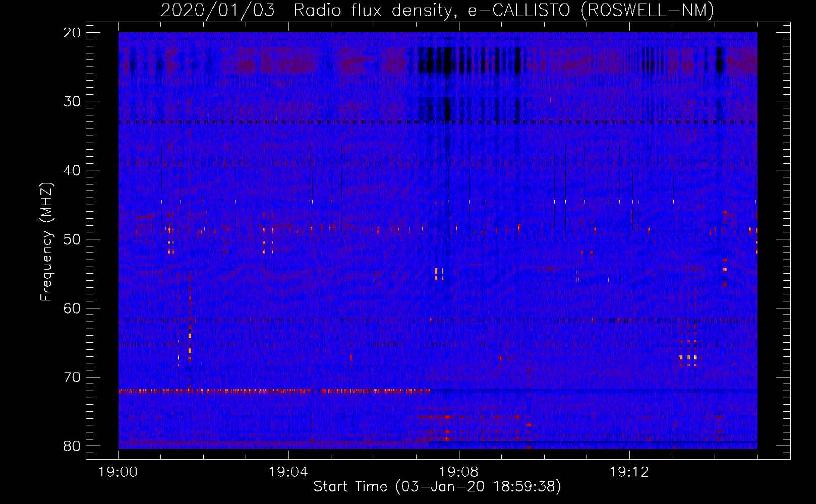Click the 50 MHz frequency tick label
This screenshot has height=504, width=816.
click(73, 239)
